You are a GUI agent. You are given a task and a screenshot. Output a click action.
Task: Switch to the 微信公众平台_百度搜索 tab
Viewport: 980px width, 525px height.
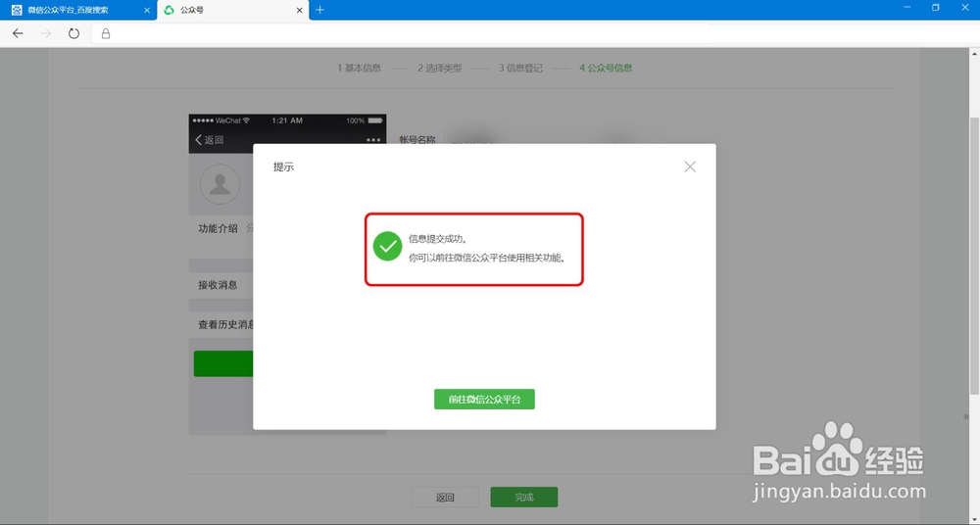[x=78, y=10]
